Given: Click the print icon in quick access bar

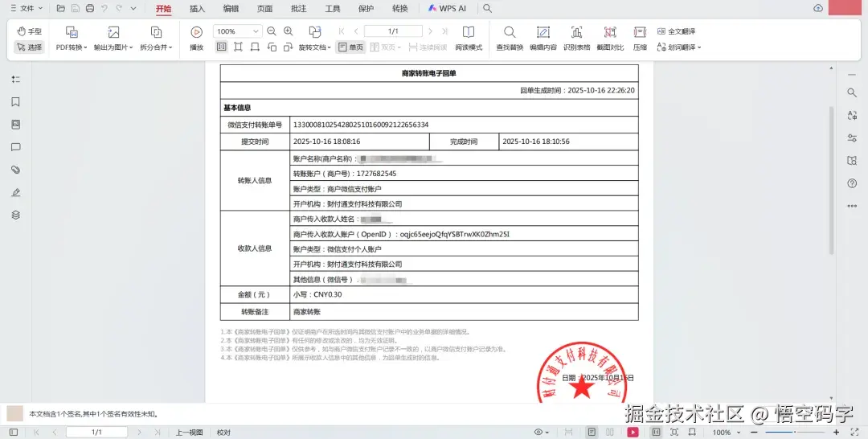Looking at the screenshot, I should [90, 8].
